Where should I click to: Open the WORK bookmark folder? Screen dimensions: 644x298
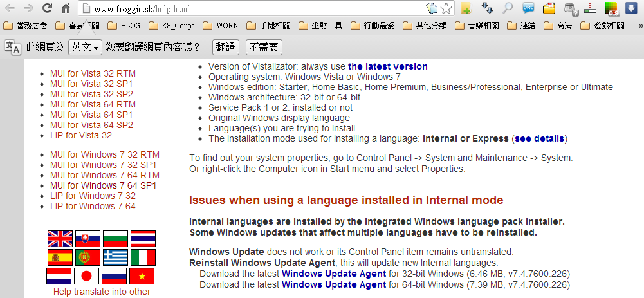(221, 26)
